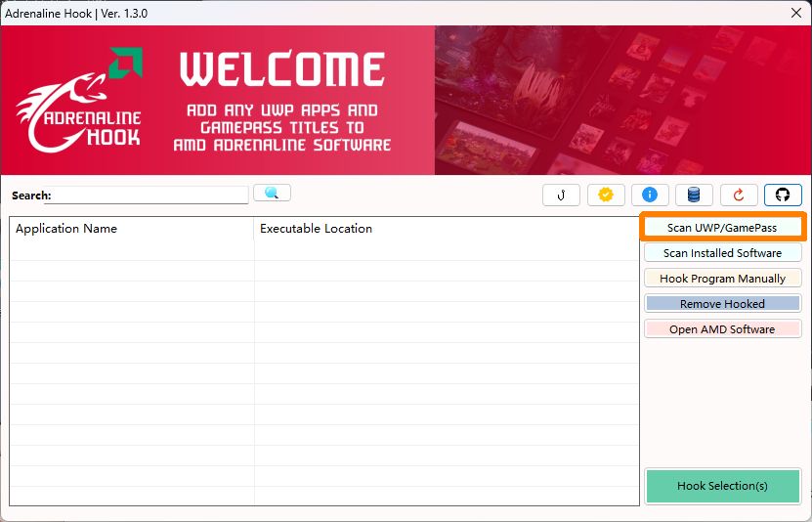Click the red refresh arrow icon
Viewport: 812px width, 522px height.
pyautogui.click(x=739, y=196)
